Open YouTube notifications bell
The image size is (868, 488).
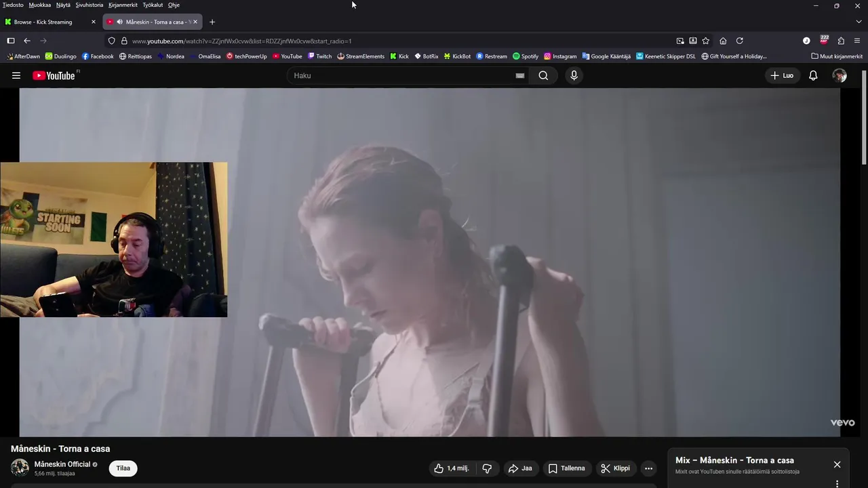pyautogui.click(x=813, y=75)
